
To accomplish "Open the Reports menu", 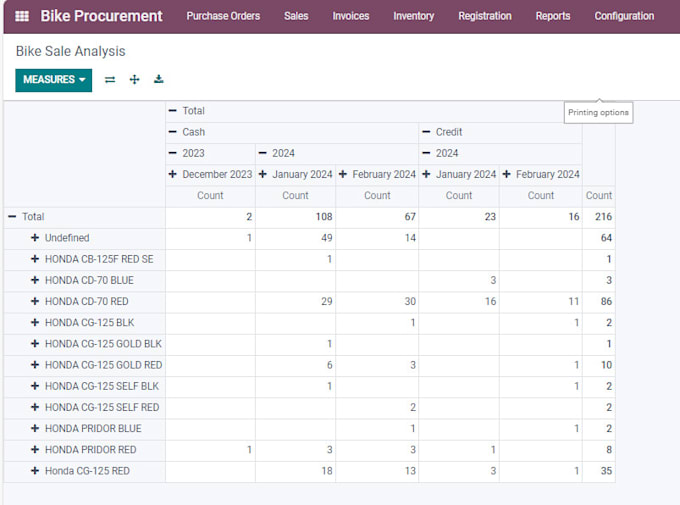I will click(553, 16).
